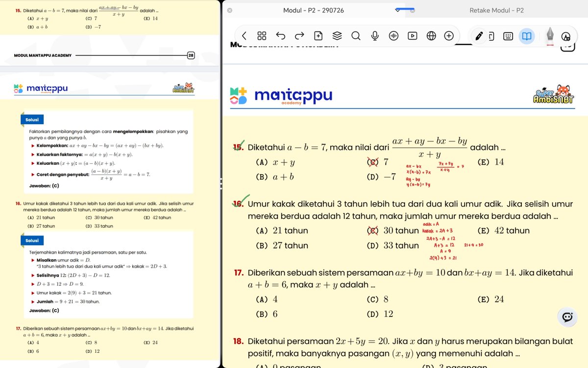Select "Jawaban: (C)" under the age solution
The image size is (588, 368).
point(44,311)
